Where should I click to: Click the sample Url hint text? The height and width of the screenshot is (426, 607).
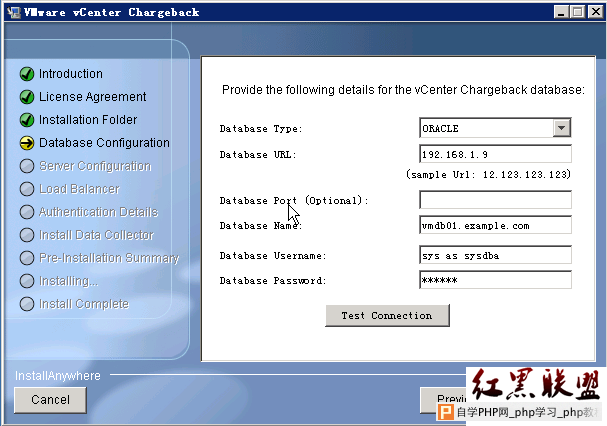point(488,175)
